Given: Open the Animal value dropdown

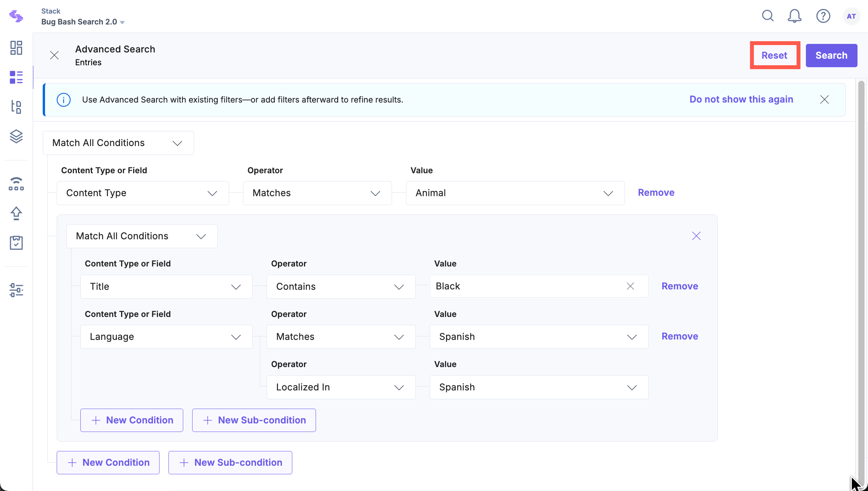Looking at the screenshot, I should tap(515, 193).
